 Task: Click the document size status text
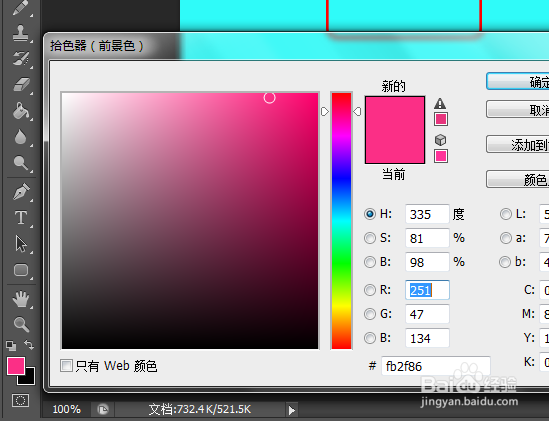coord(200,409)
